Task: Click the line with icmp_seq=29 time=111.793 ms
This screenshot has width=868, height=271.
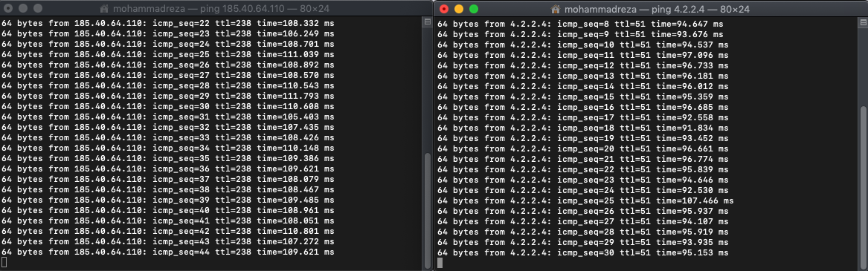Action: 168,97
